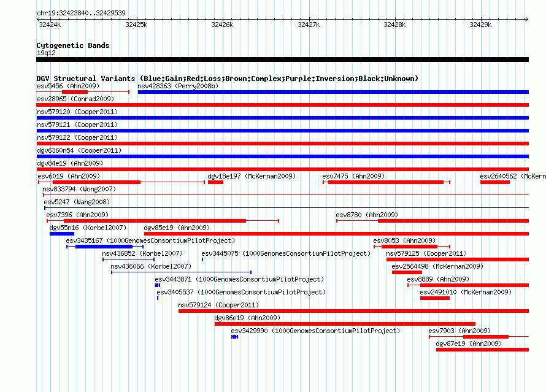This screenshot has height=392, width=546.
Task: Click the black 19q12 cytogenetic band bar
Action: [282, 60]
